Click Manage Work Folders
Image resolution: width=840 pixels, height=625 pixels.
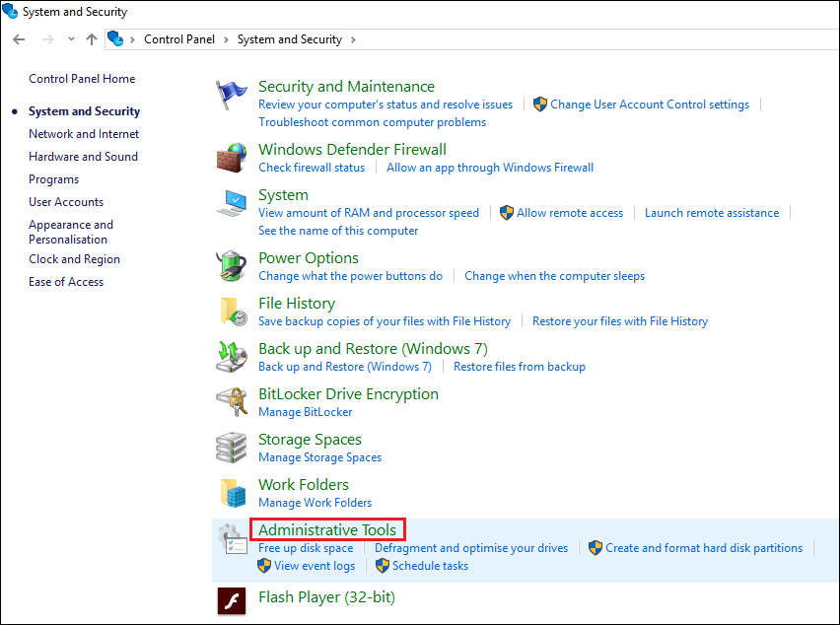tap(315, 503)
